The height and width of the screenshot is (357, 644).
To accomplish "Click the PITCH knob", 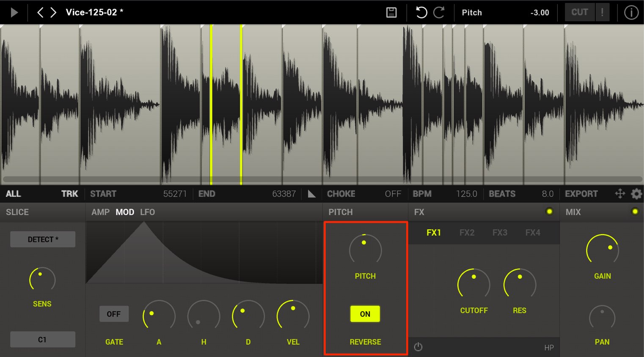I will point(365,250).
